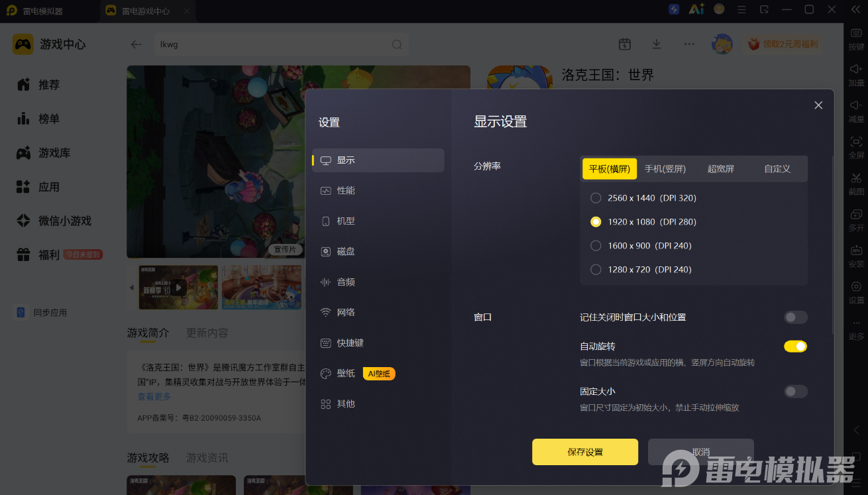Open the hamburger menu in title bar
This screenshot has height=495, width=868.
coord(741,9)
